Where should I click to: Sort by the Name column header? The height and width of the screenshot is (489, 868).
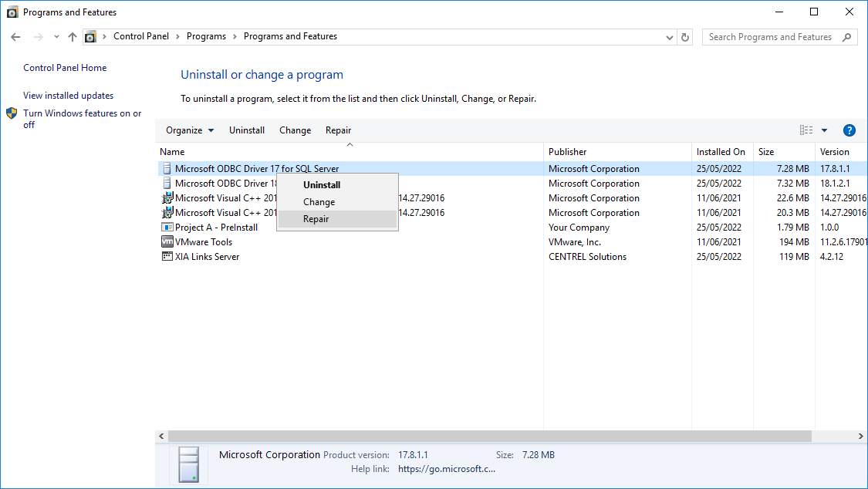pyautogui.click(x=350, y=152)
